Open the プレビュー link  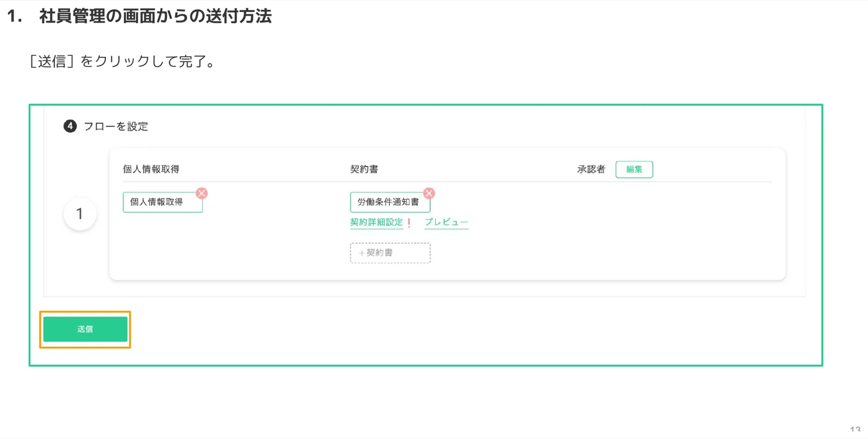446,222
